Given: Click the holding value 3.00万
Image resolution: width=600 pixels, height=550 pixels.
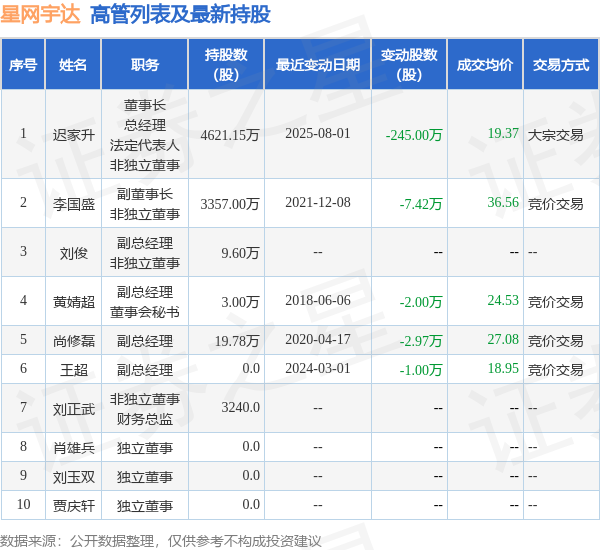Looking at the screenshot, I should coord(240,302).
